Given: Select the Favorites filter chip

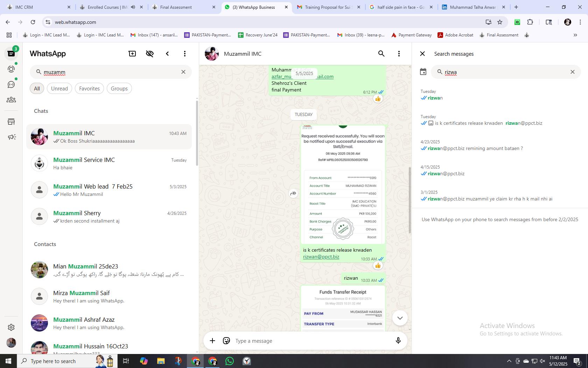Looking at the screenshot, I should click(89, 89).
